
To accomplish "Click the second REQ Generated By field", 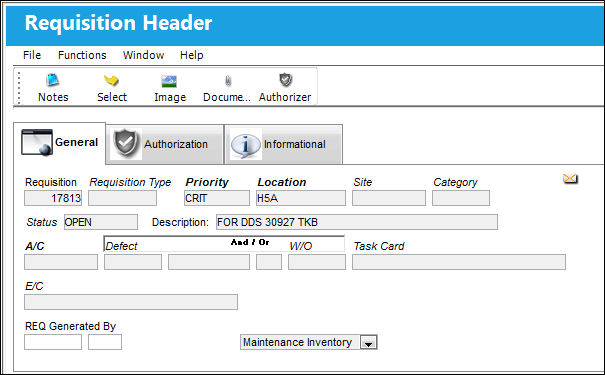I will (105, 342).
